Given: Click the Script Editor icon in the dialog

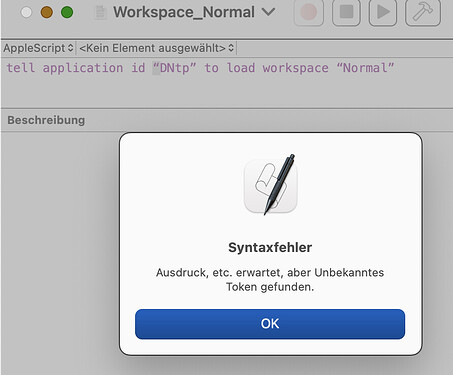Looking at the screenshot, I should click(x=270, y=185).
